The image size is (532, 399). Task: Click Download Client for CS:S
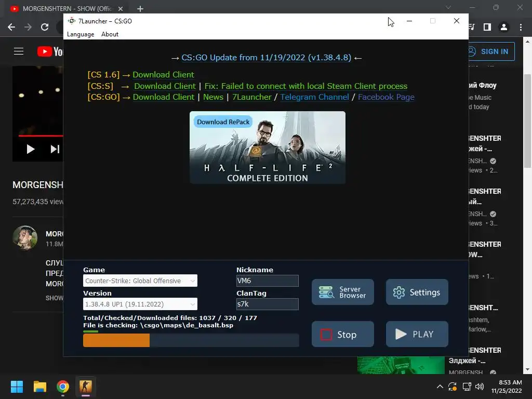(165, 86)
